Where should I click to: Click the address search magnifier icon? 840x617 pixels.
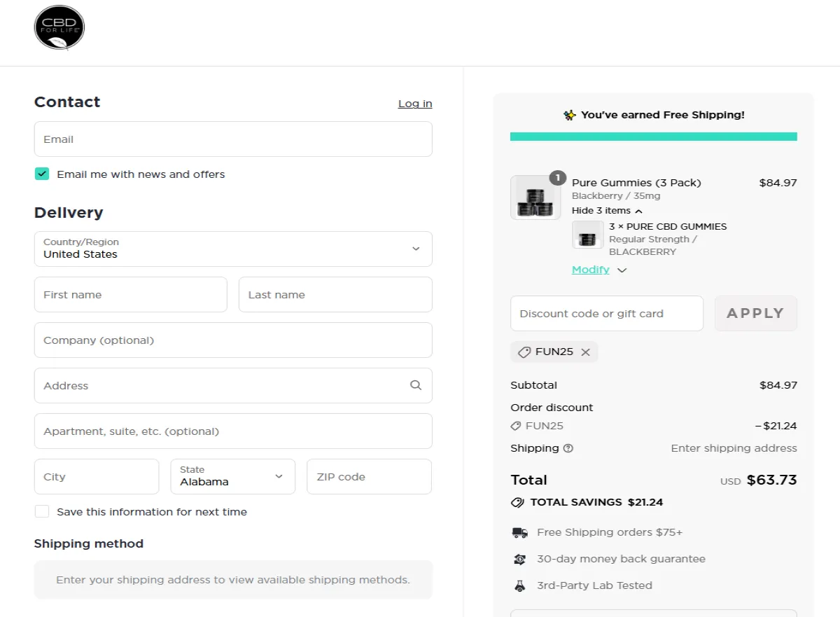click(416, 385)
